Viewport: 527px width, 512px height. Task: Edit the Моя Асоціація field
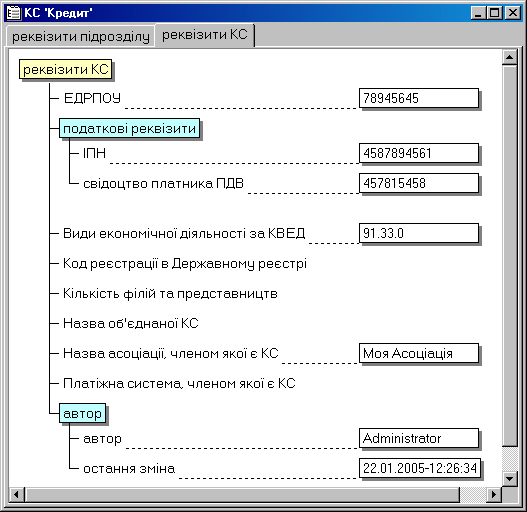(x=419, y=353)
